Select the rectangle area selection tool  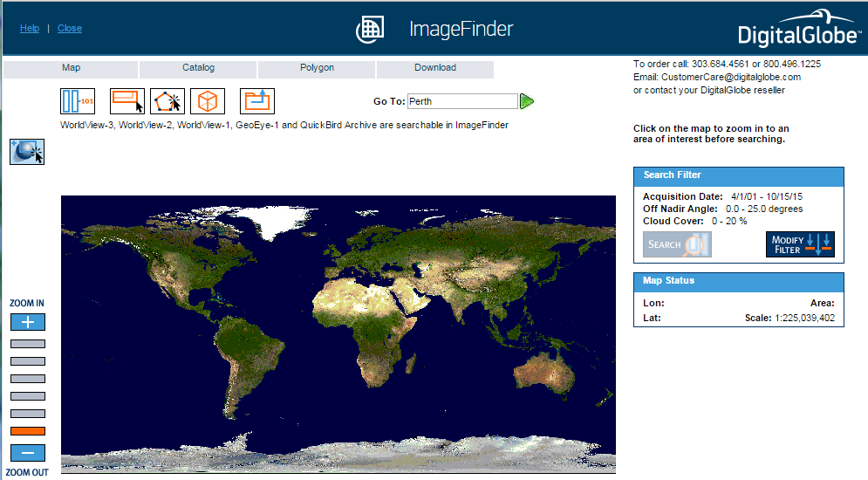coord(126,101)
